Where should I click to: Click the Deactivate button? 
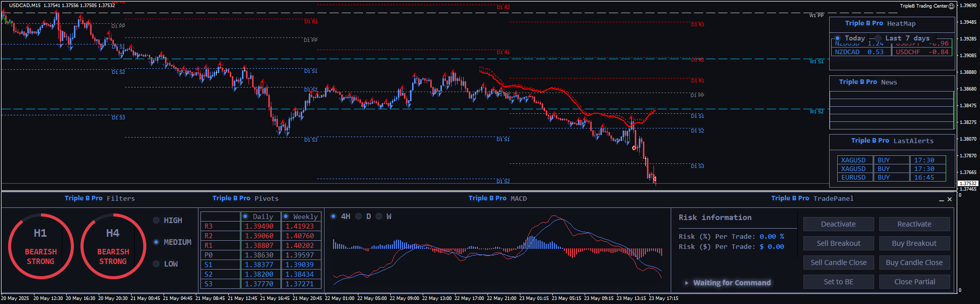838,224
